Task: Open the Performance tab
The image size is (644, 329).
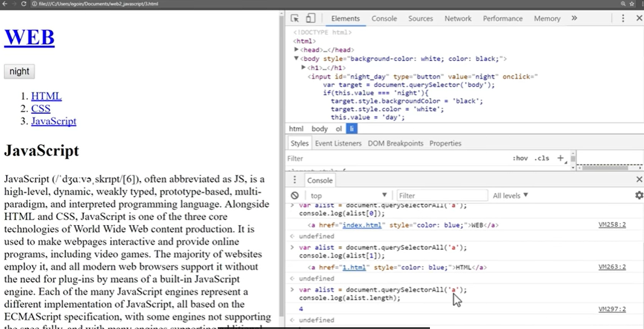Action: [x=503, y=19]
